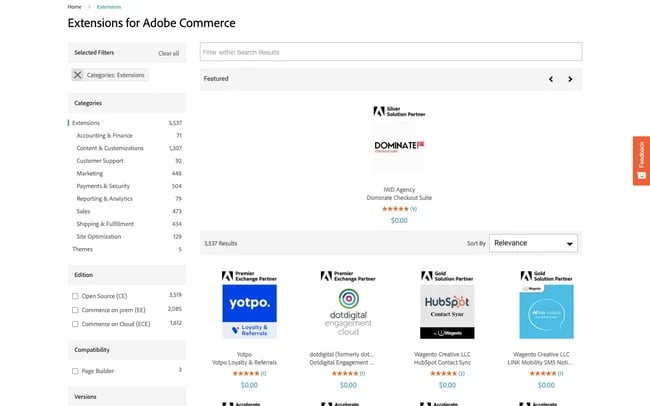Viewport: 650px width, 406px height.
Task: Expand the Versions filter section header
Action: click(127, 397)
